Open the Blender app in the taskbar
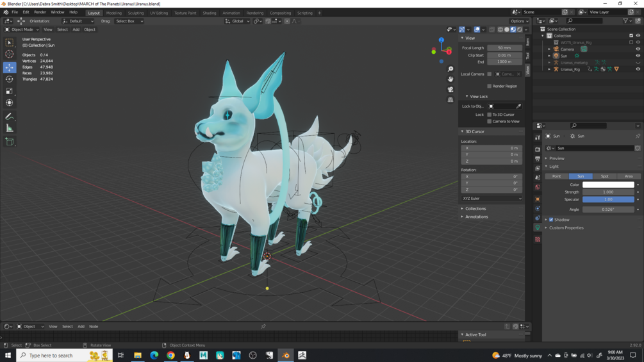Image resolution: width=644 pixels, height=362 pixels. [286, 356]
